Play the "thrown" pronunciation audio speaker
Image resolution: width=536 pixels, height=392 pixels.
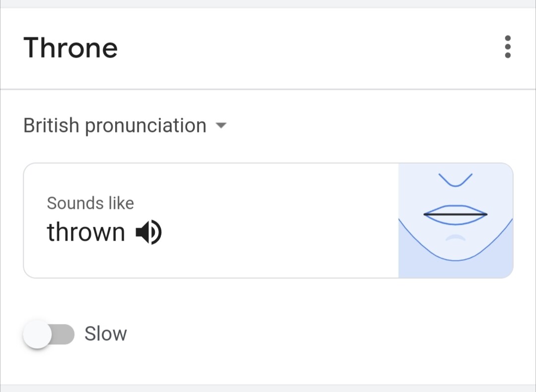149,232
